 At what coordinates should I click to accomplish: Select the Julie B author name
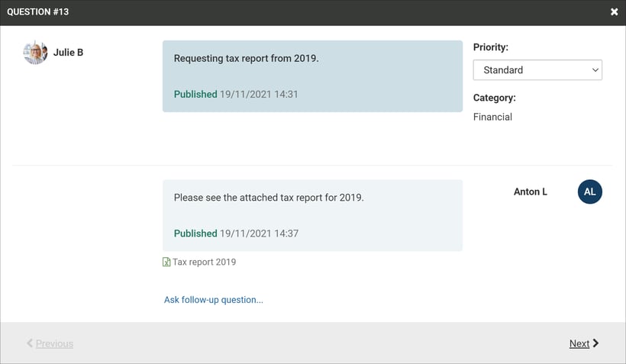pyautogui.click(x=68, y=53)
